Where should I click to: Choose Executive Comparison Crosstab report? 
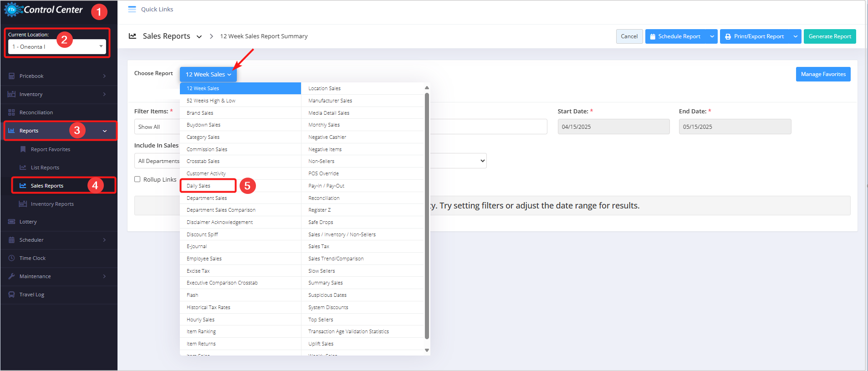(240, 283)
